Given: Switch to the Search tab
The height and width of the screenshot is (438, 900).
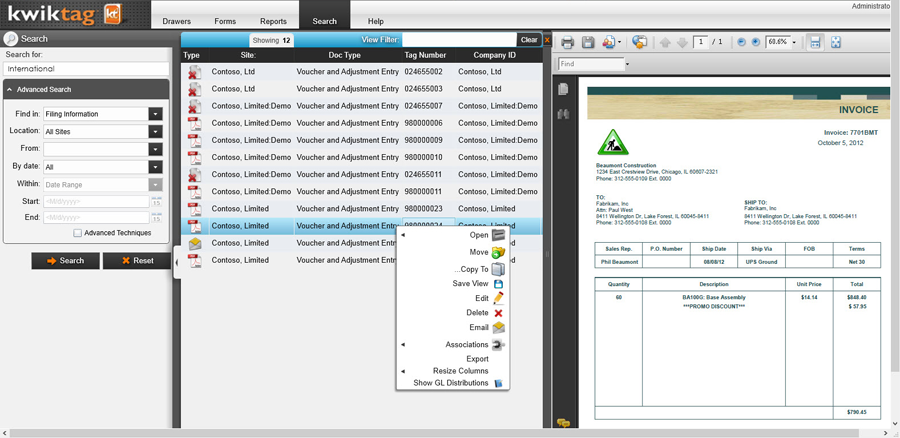Looking at the screenshot, I should click(x=324, y=21).
